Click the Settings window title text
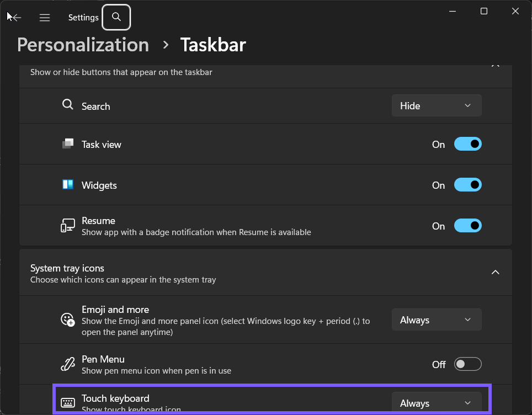This screenshot has width=532, height=415. pyautogui.click(x=83, y=17)
